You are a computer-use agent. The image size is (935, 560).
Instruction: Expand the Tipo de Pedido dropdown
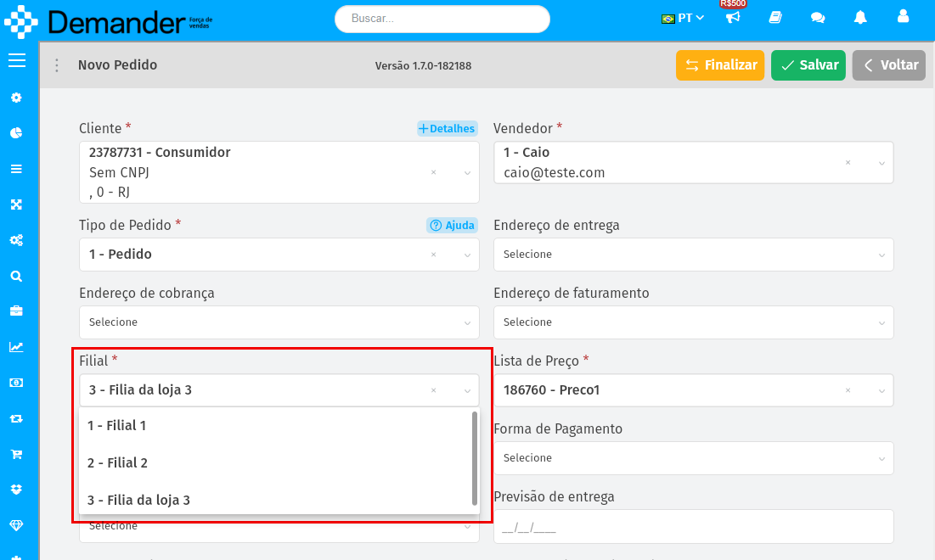click(467, 255)
